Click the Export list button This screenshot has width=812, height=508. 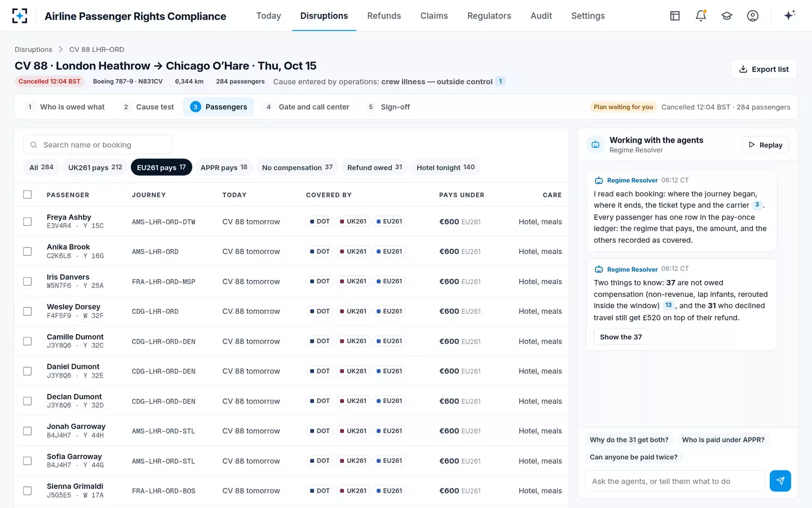(x=764, y=69)
